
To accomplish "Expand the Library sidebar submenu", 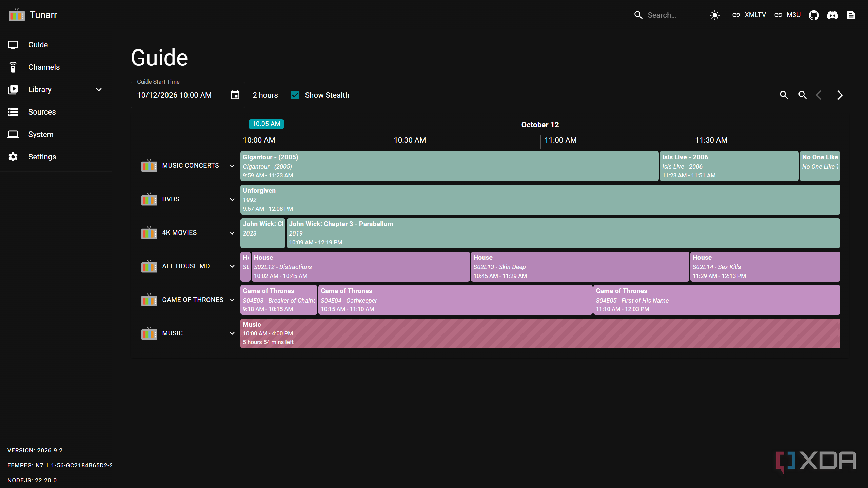I will click(x=99, y=90).
